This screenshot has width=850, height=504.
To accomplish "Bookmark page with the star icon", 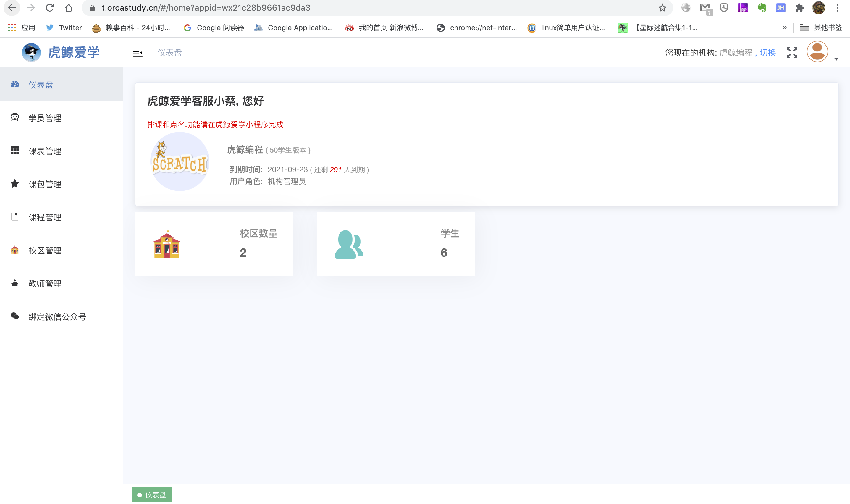I will pyautogui.click(x=662, y=7).
